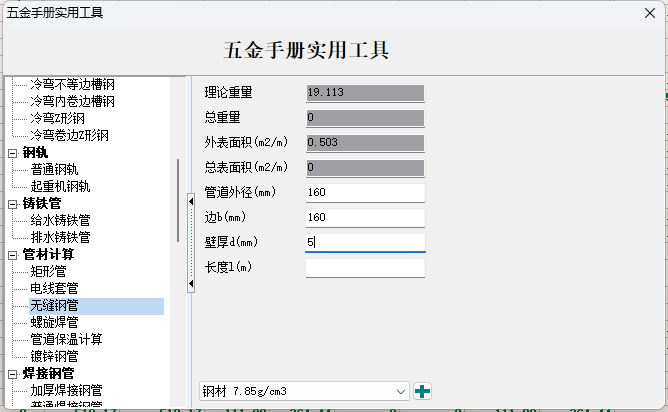
Task: Click the upper splitter collapse arrow
Action: coord(191,201)
